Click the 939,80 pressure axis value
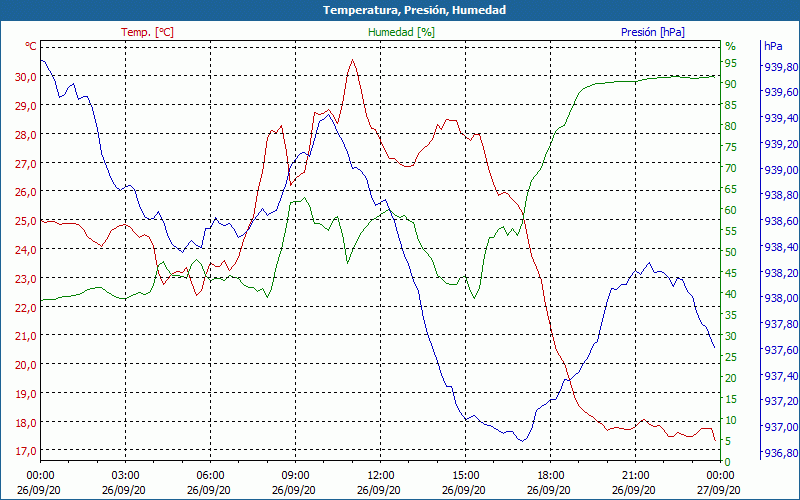The width and height of the screenshot is (800, 500). tap(781, 67)
